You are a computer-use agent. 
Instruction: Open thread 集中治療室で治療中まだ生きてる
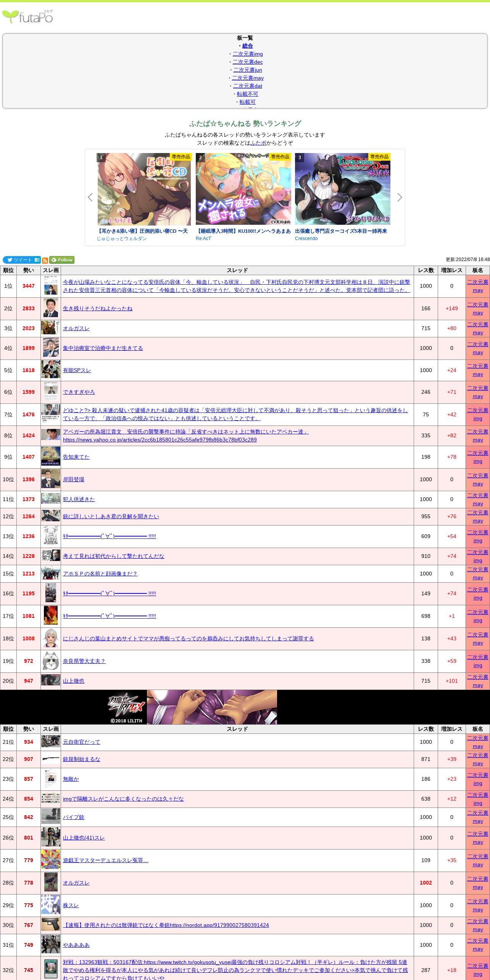[x=103, y=348]
